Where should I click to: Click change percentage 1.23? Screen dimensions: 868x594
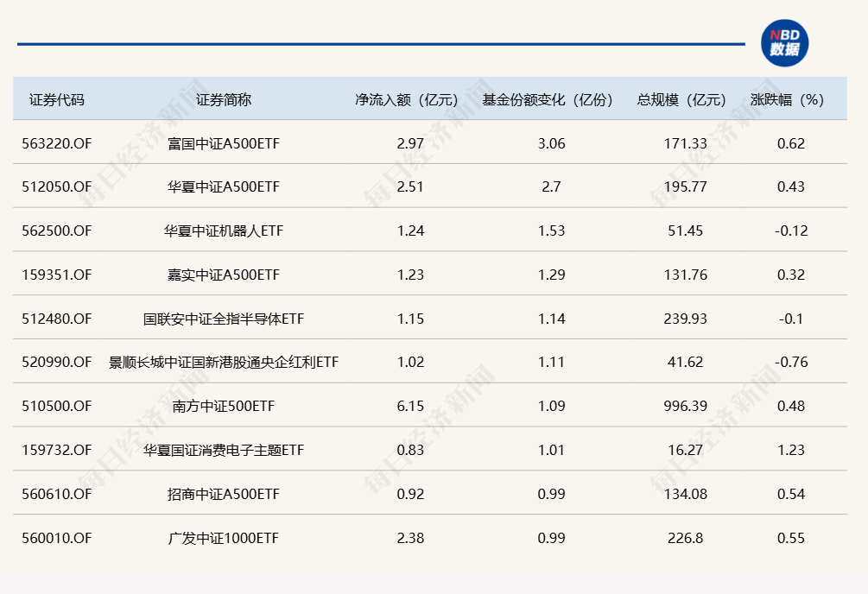coord(791,450)
